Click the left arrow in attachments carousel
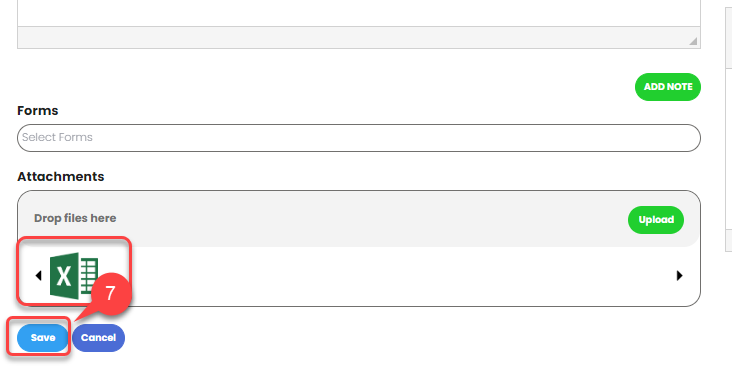This screenshot has width=732, height=366. coord(38,275)
